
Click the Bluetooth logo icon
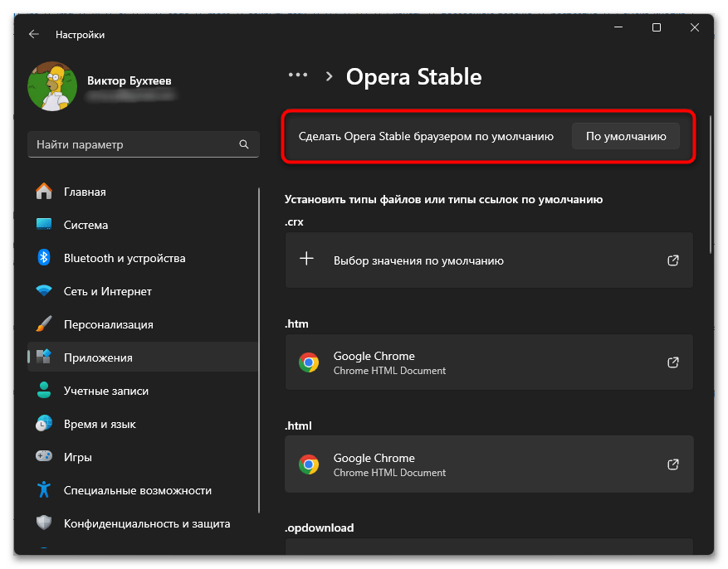44,257
